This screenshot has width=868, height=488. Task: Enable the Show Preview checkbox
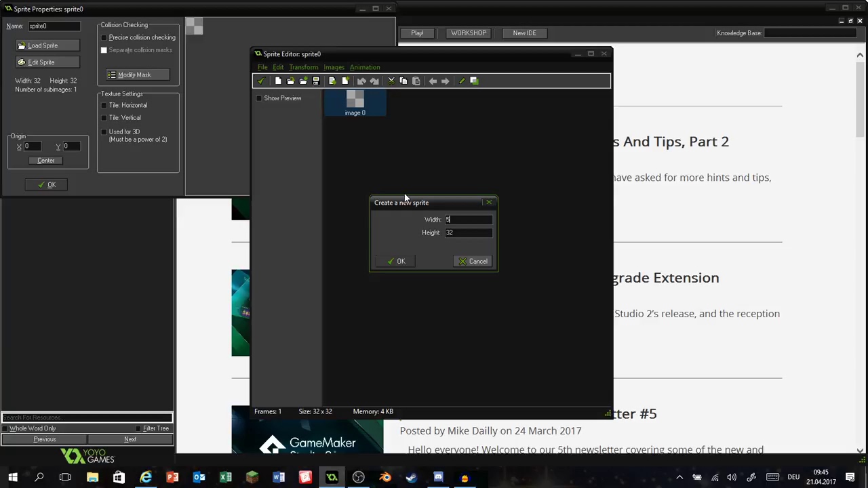pos(258,98)
